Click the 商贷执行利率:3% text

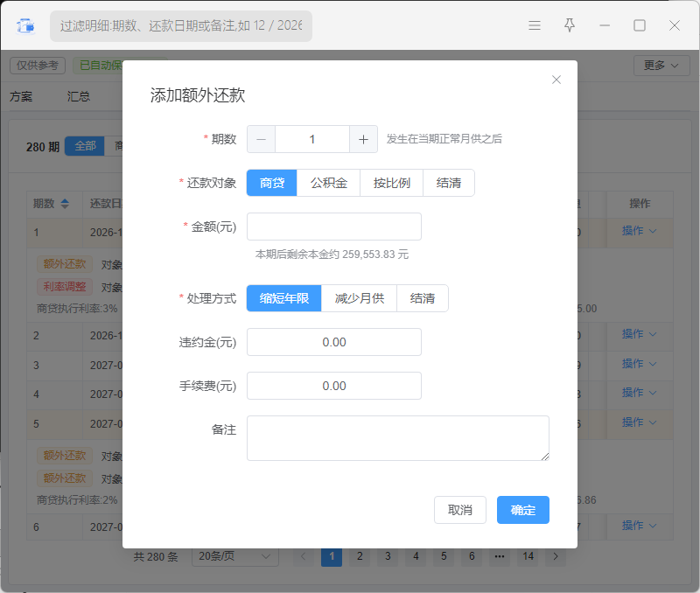click(77, 309)
